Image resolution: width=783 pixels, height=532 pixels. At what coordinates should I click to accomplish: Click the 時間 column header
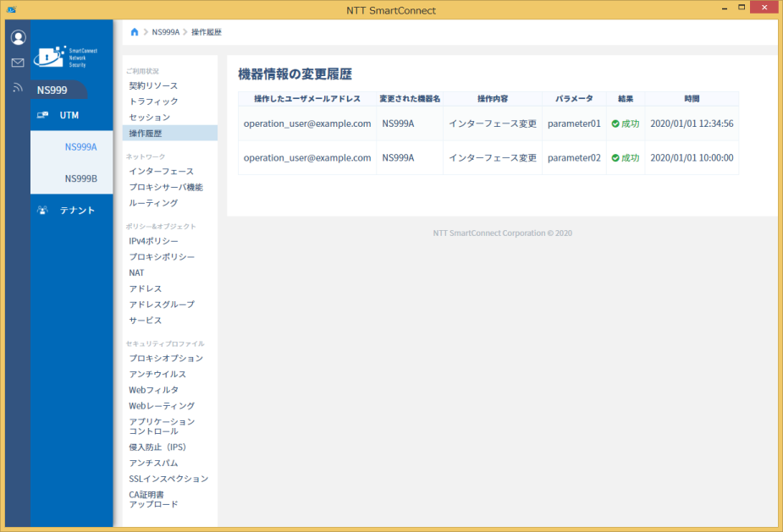(692, 99)
